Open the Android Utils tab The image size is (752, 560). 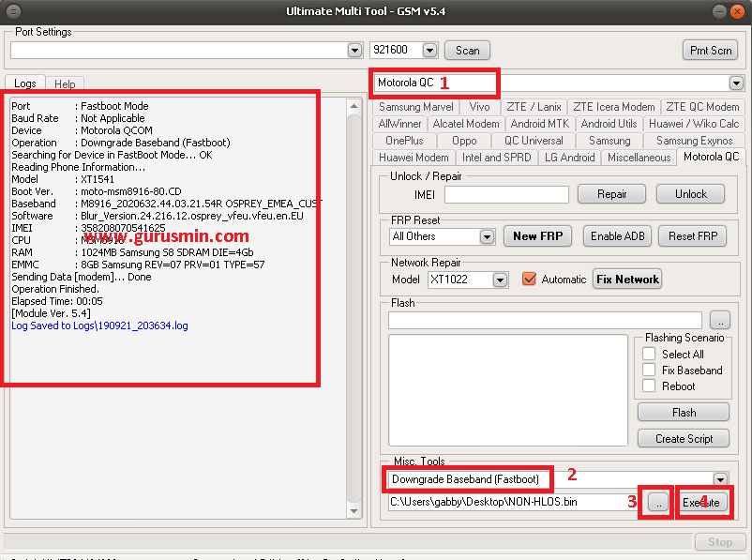[x=609, y=124]
